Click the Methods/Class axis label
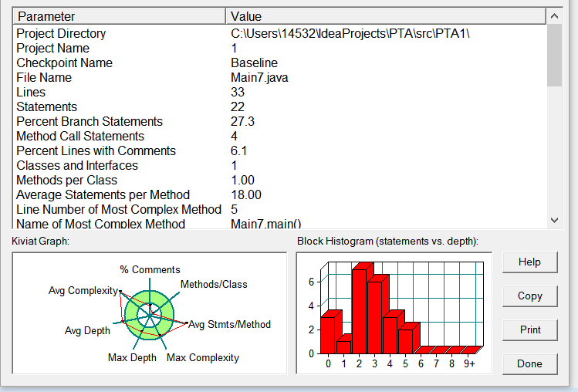 (214, 284)
